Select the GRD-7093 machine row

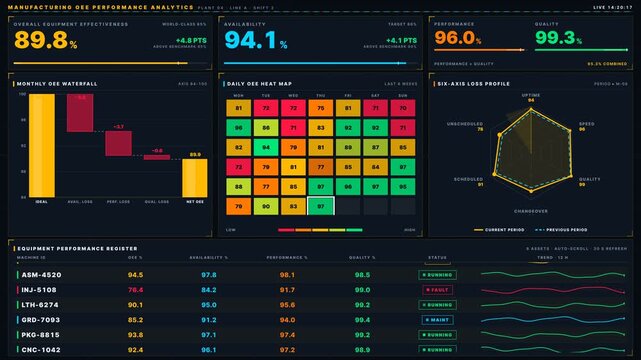pos(321,320)
